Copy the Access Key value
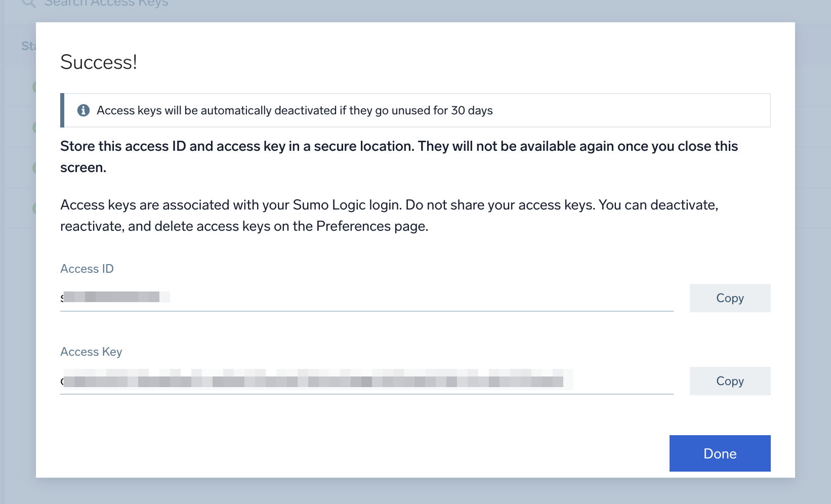 [729, 381]
